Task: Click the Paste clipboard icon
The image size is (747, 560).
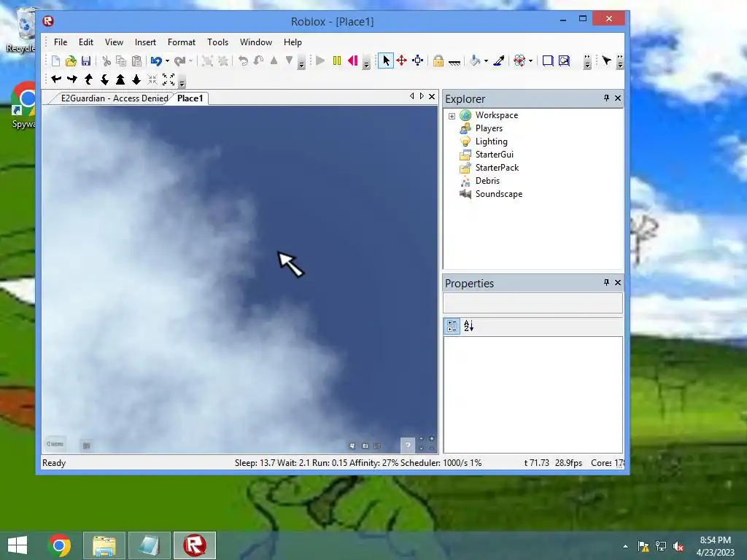Action: coord(136,61)
